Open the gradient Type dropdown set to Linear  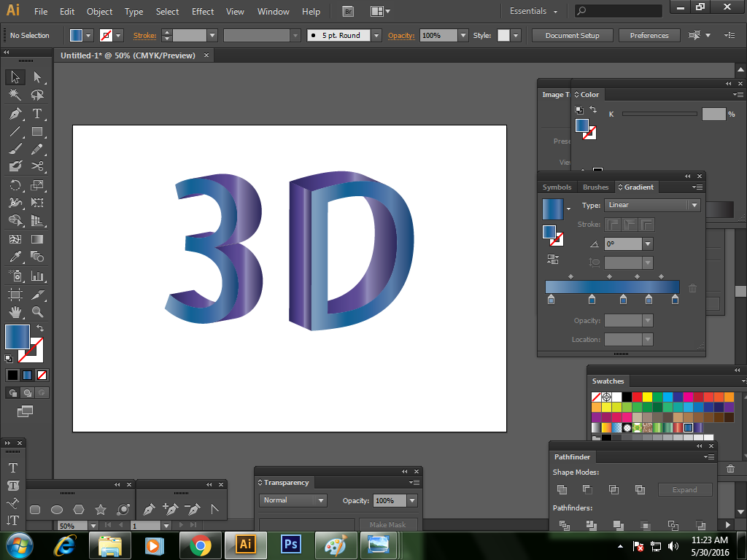[652, 205]
